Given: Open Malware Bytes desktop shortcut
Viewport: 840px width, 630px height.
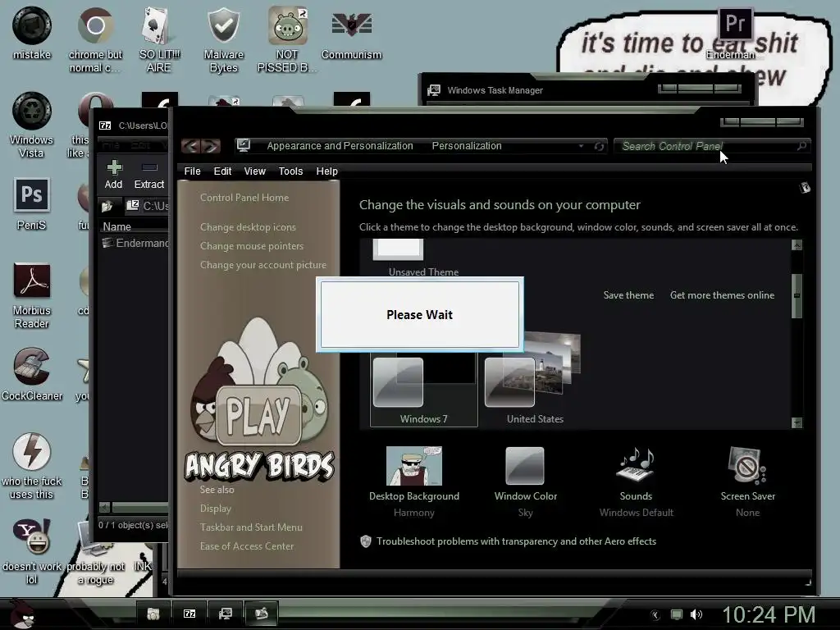Looking at the screenshot, I should (x=223, y=39).
